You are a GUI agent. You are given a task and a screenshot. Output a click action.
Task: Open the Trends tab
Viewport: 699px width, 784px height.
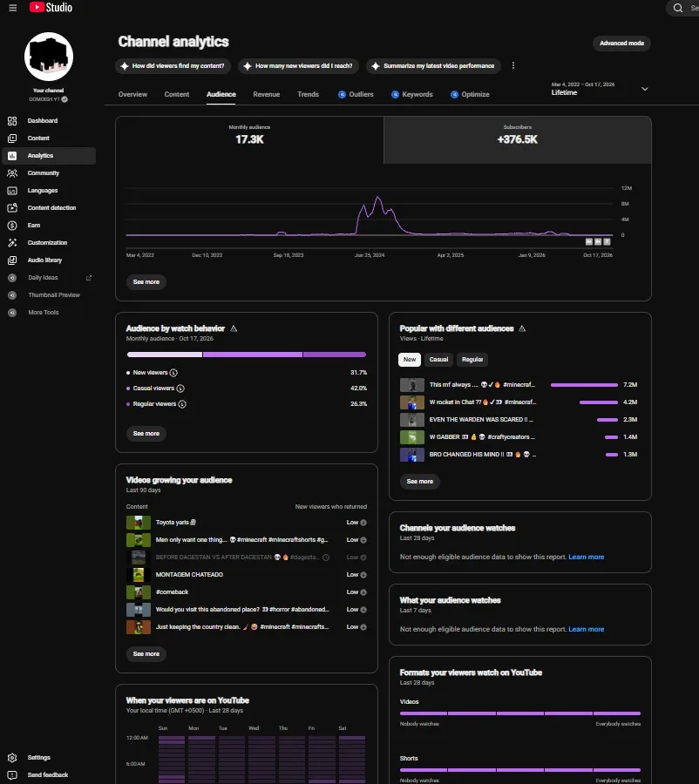308,94
